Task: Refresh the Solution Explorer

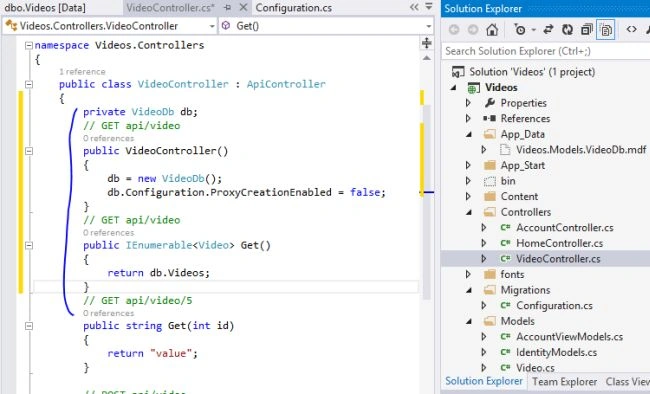Action: (x=567, y=29)
